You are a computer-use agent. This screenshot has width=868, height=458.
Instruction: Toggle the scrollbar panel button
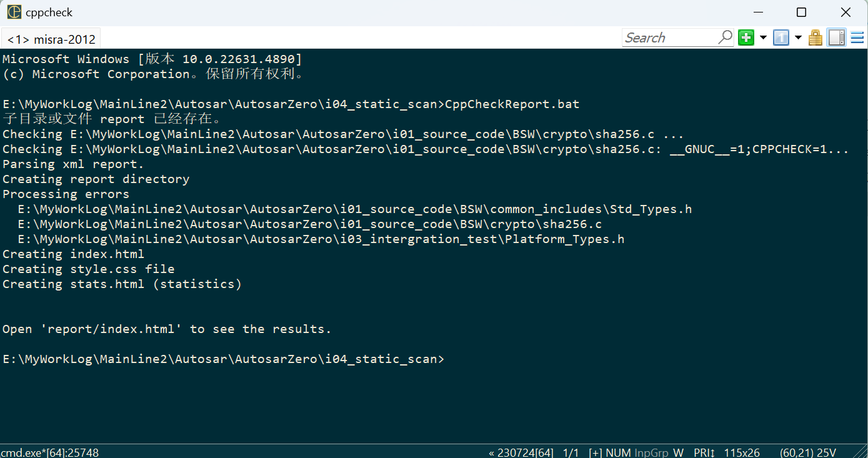pos(836,37)
